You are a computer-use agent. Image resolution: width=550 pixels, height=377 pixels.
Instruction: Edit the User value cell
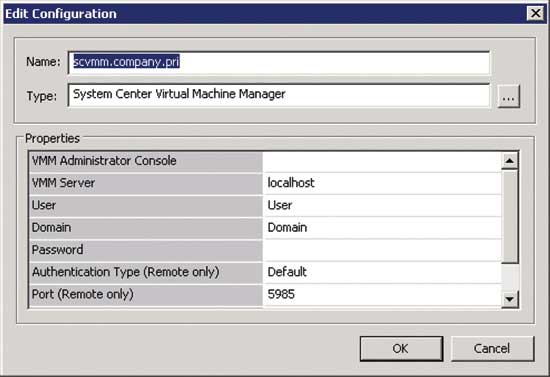tap(382, 206)
